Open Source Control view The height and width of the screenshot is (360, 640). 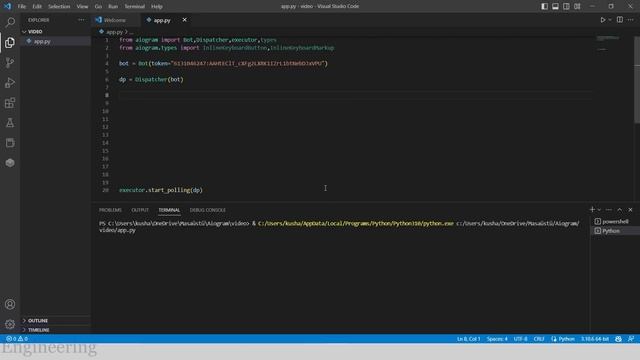10,62
